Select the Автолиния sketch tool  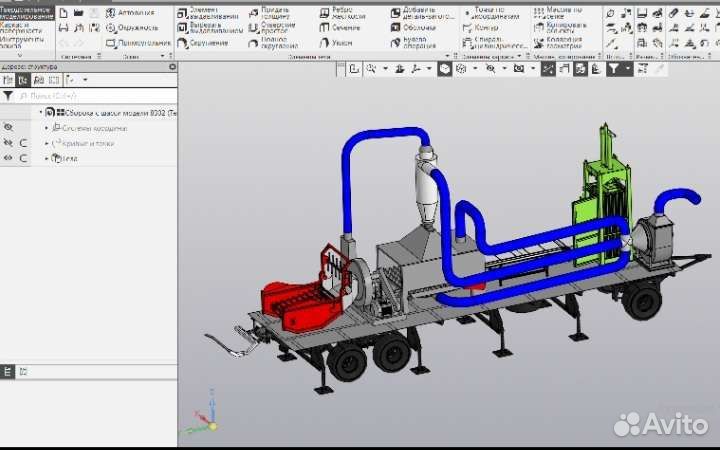130,13
